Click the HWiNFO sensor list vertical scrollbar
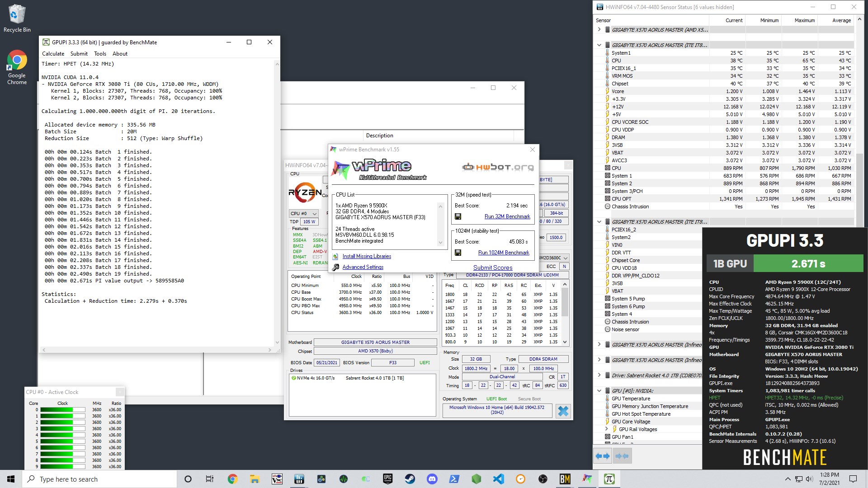Image resolution: width=868 pixels, height=488 pixels. click(860, 190)
